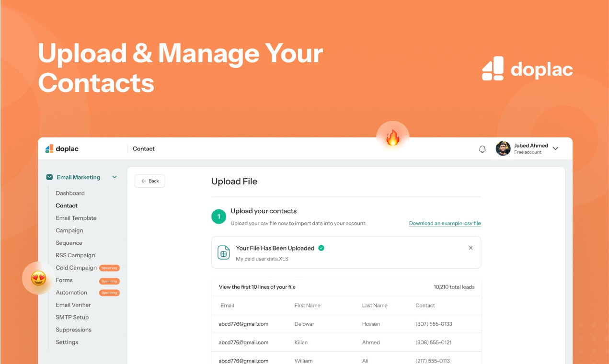
Task: Click the doplac logo in app header
Action: tap(62, 149)
